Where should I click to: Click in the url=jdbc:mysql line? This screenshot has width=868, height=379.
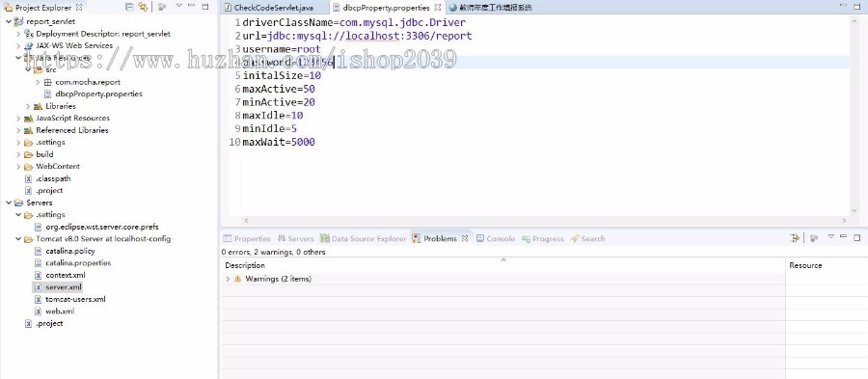click(357, 36)
